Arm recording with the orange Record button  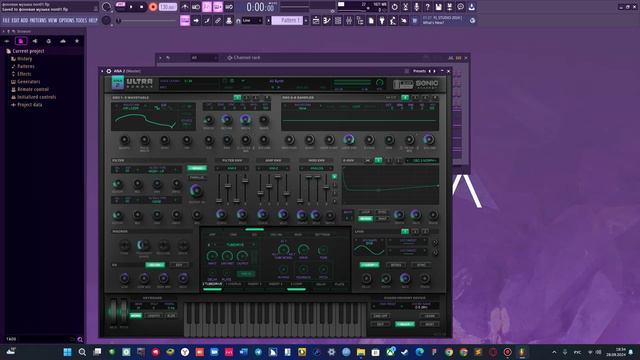coord(153,7)
